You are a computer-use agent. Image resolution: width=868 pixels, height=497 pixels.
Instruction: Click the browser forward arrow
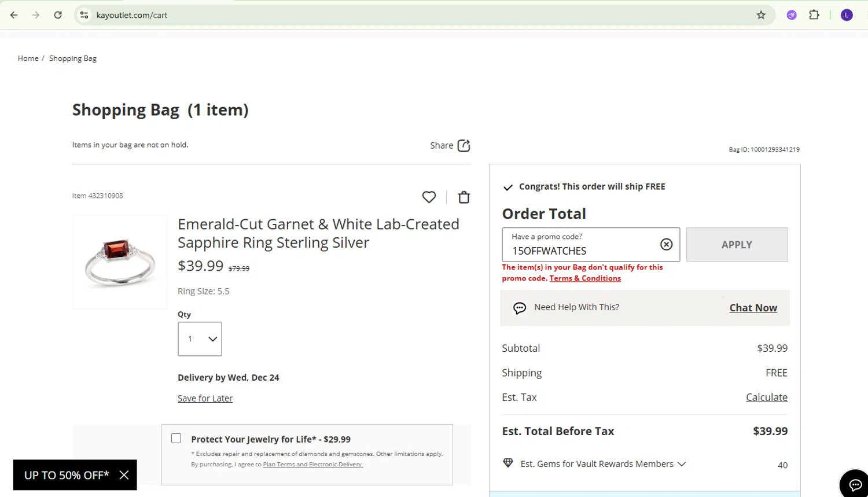[36, 15]
